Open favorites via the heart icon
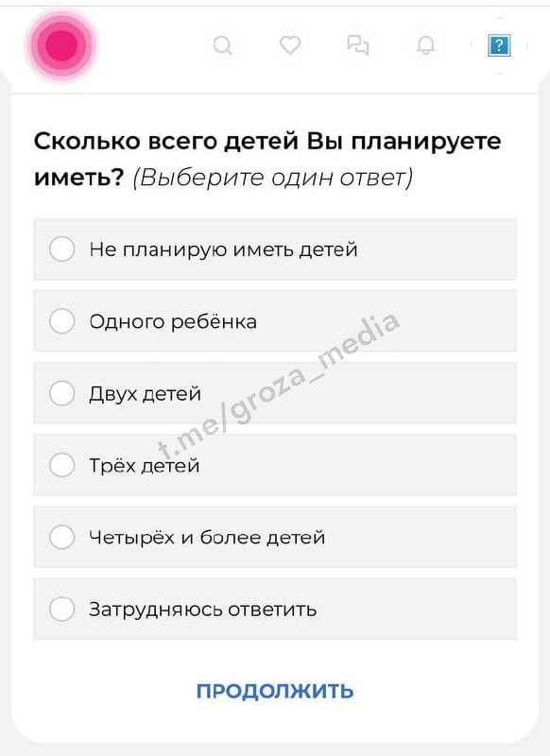 290,45
